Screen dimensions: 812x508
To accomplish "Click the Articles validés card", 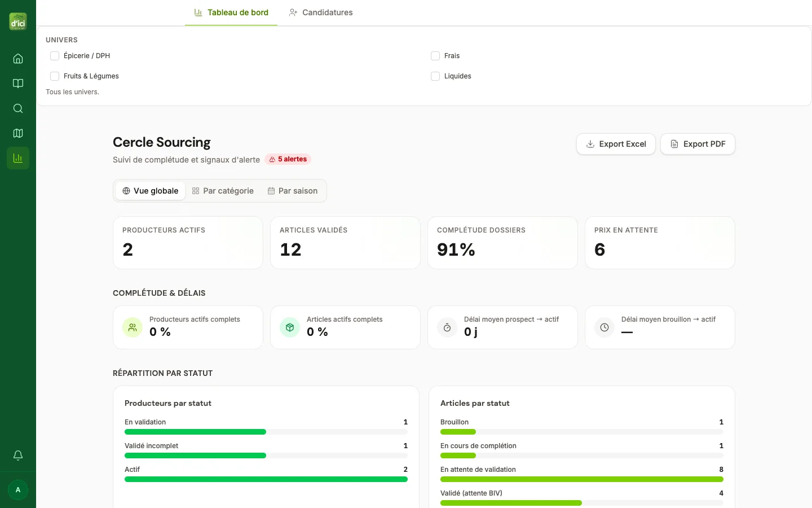I will click(345, 243).
